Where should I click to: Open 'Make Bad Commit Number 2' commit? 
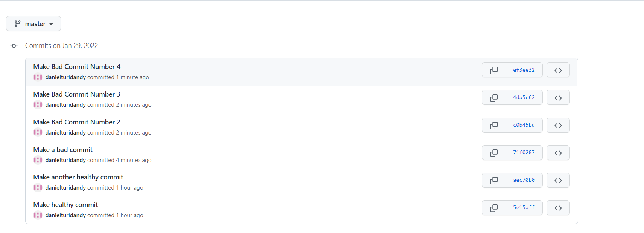(x=77, y=122)
